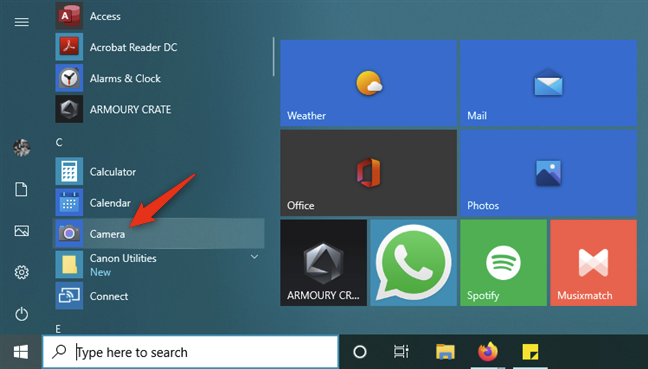Screen dimensions: 648x369
Task: Open Task View on taskbar
Action: tap(401, 352)
